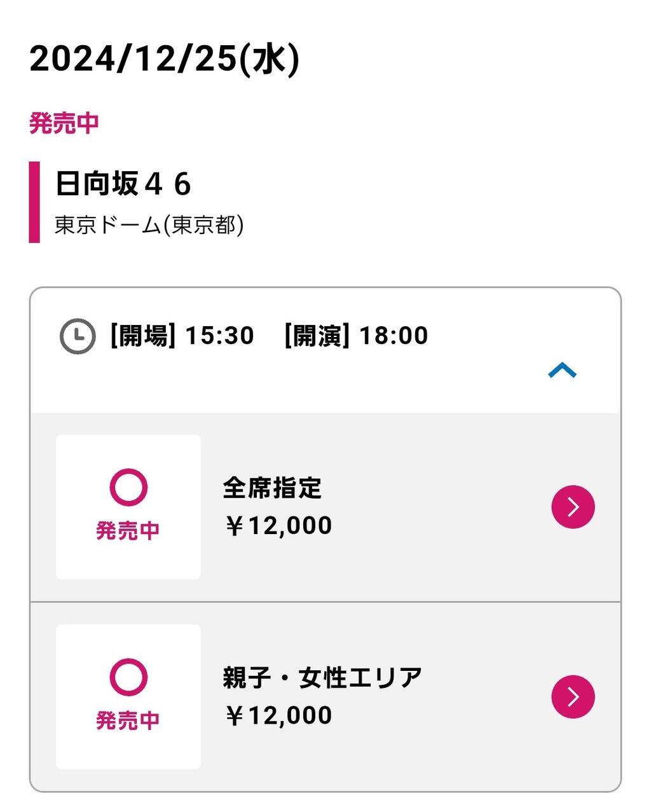
Task: Click the 2024/12/25(水) date heading
Action: click(164, 60)
